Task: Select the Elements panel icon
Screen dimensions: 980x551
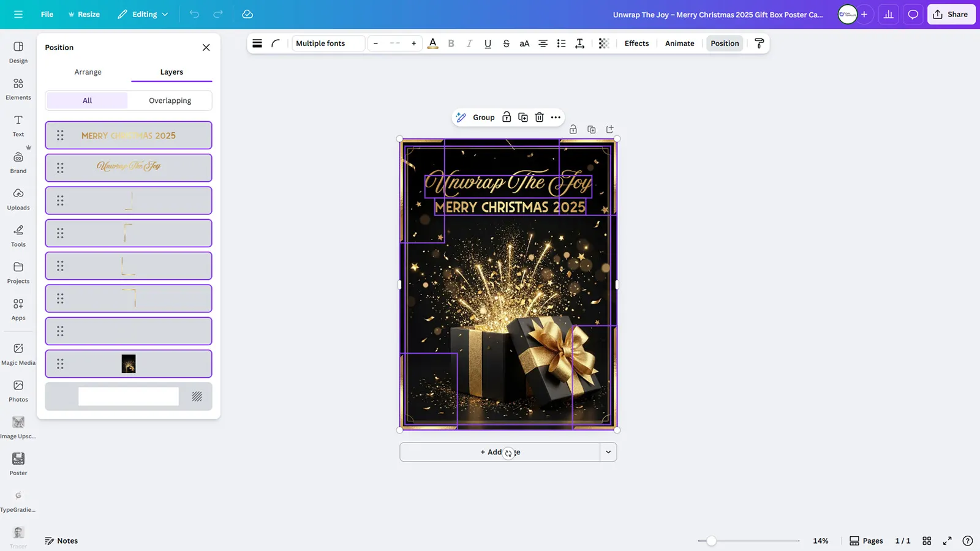Action: pyautogui.click(x=18, y=88)
